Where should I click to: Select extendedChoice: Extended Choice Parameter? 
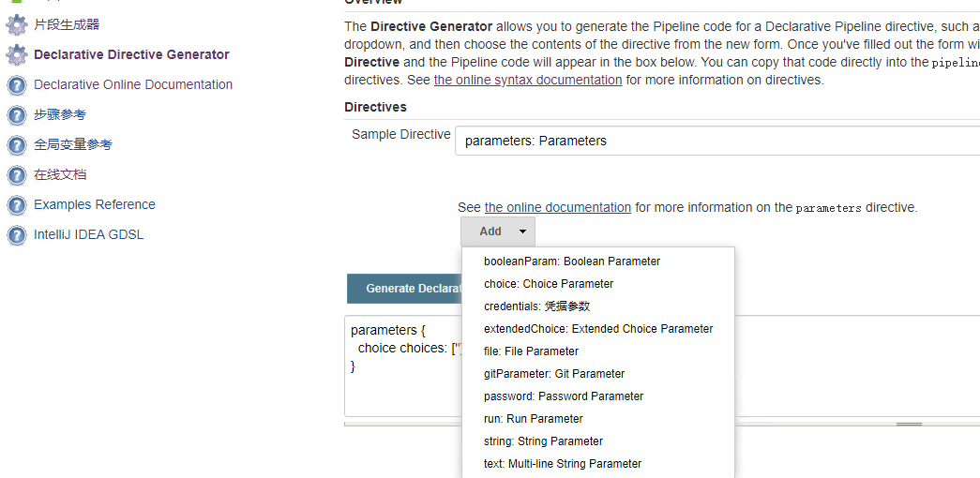(x=598, y=329)
